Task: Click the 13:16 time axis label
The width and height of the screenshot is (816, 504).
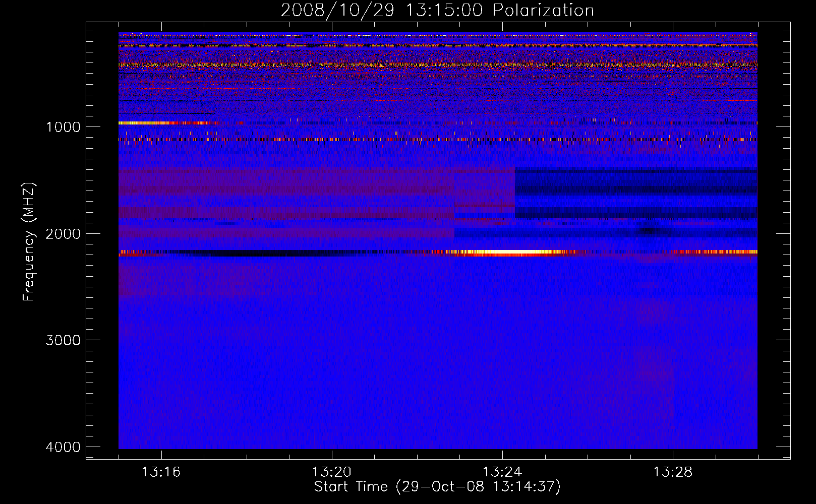Action: pos(161,472)
